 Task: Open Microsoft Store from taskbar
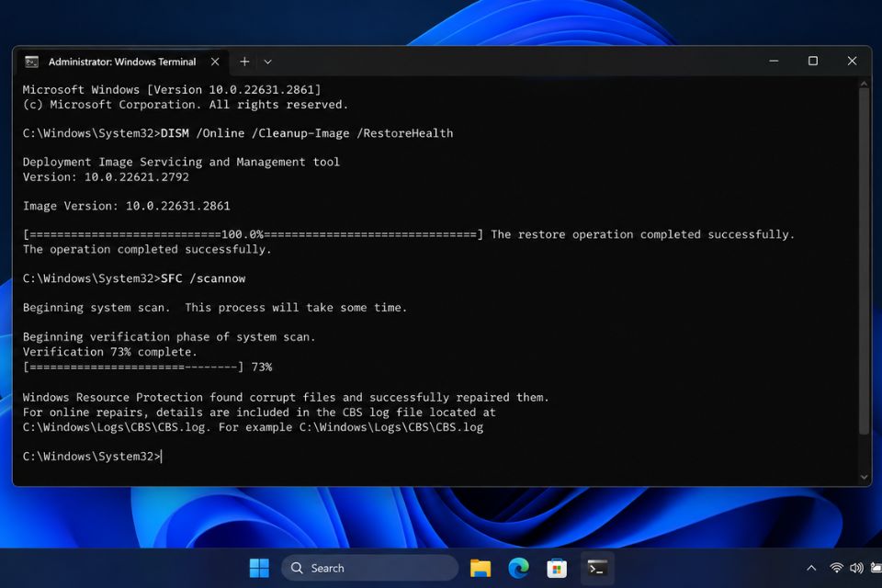557,569
